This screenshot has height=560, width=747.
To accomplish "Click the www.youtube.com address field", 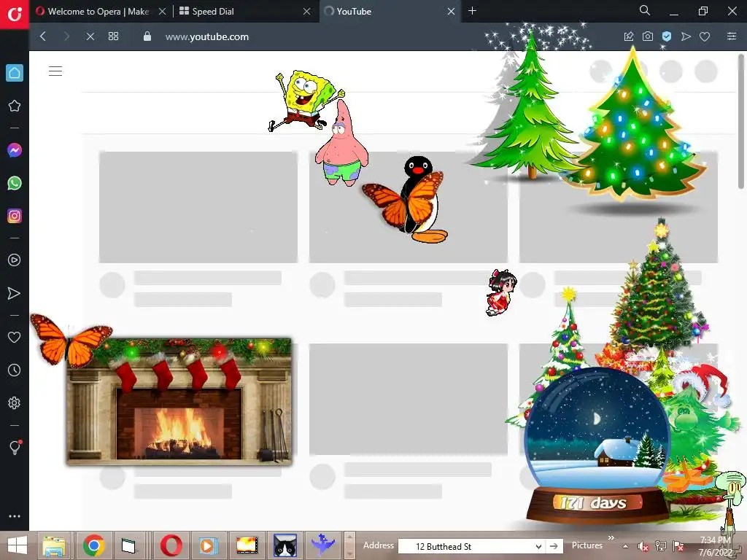I will click(x=206, y=36).
